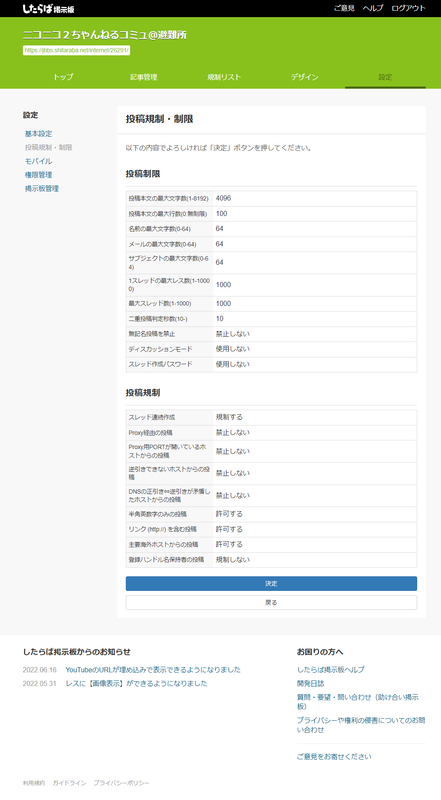Click the value 100 for 投稿本文の最大行数
This screenshot has width=441, height=800.
pyautogui.click(x=222, y=214)
